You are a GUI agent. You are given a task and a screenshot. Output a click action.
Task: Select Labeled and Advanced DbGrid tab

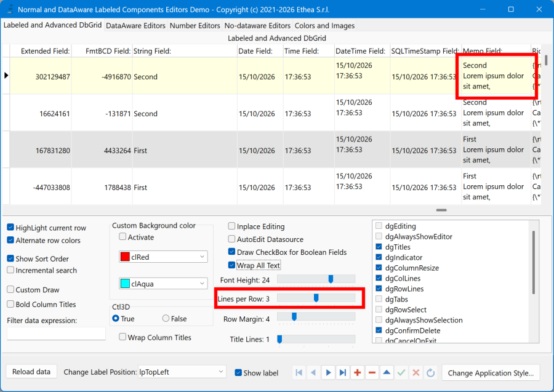(x=53, y=25)
